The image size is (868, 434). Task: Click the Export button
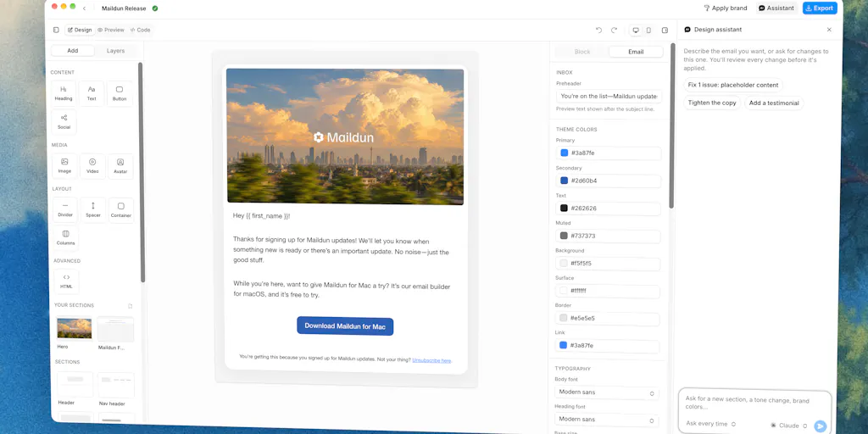pos(820,8)
